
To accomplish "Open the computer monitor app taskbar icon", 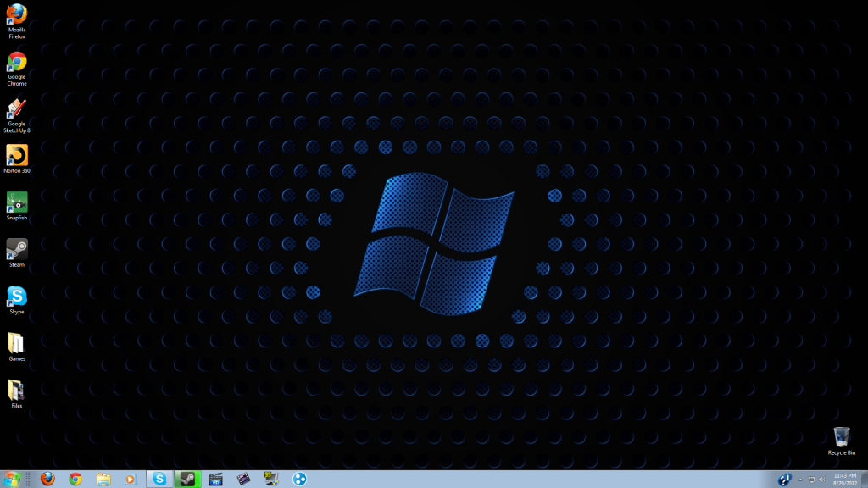I will click(x=271, y=480).
